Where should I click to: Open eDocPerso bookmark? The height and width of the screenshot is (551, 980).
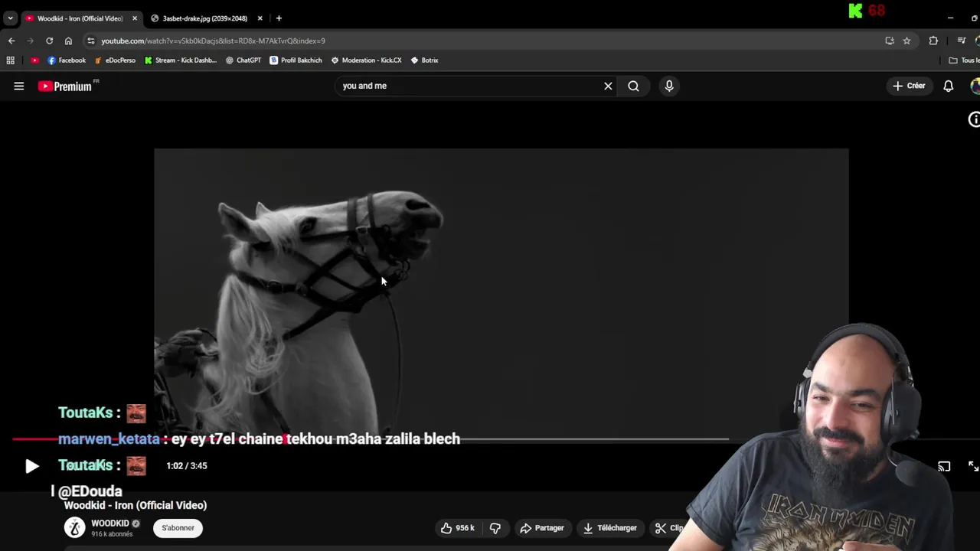coord(115,60)
